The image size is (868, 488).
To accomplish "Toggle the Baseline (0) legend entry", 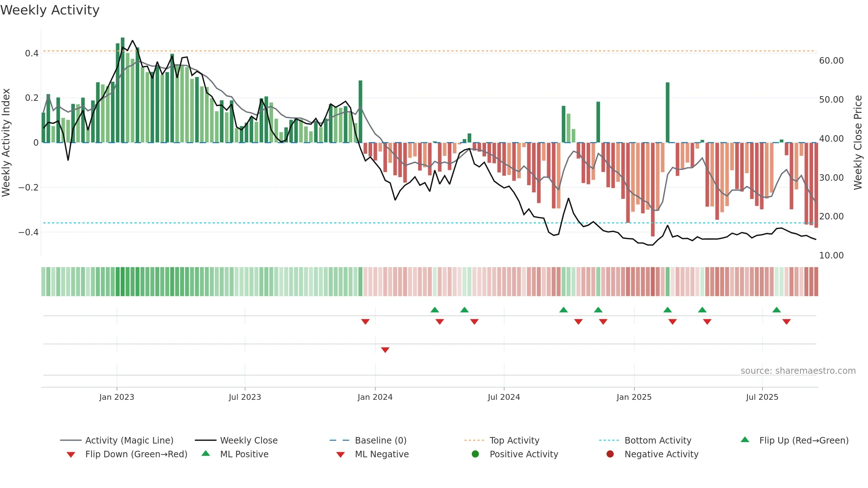I will pyautogui.click(x=368, y=440).
